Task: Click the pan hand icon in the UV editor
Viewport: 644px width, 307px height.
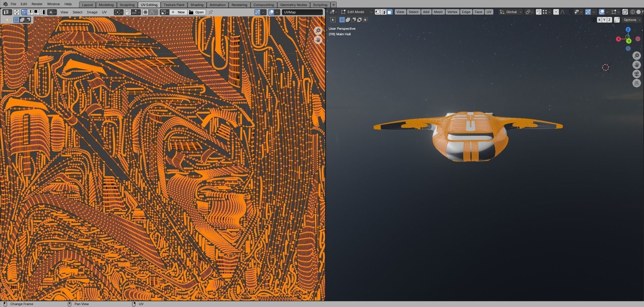Action: coord(318,40)
